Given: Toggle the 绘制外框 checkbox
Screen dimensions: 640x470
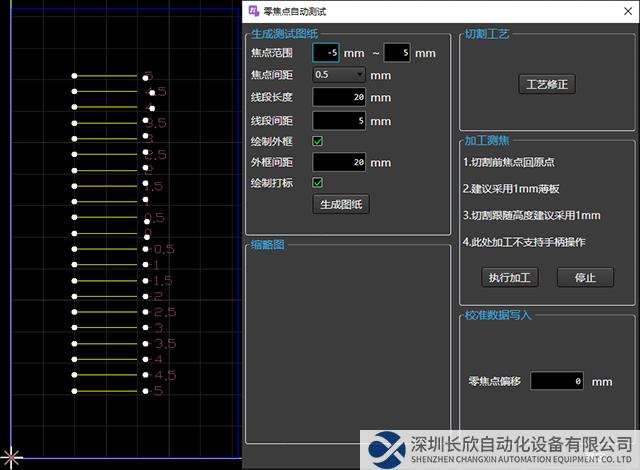Looking at the screenshot, I should click(x=318, y=141).
